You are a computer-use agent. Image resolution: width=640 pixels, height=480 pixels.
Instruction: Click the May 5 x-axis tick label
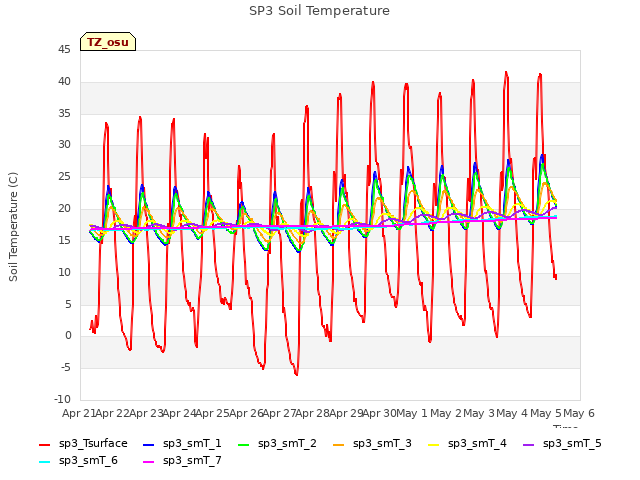pyautogui.click(x=546, y=413)
